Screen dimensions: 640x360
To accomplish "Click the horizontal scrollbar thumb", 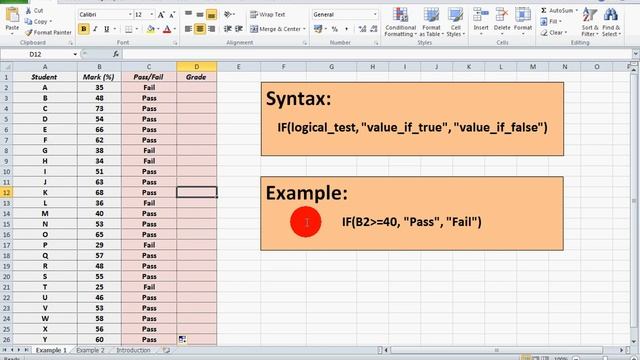I will click(496, 350).
